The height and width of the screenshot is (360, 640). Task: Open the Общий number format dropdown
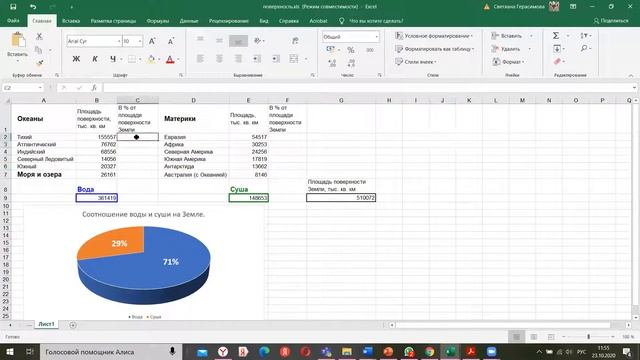pos(376,37)
